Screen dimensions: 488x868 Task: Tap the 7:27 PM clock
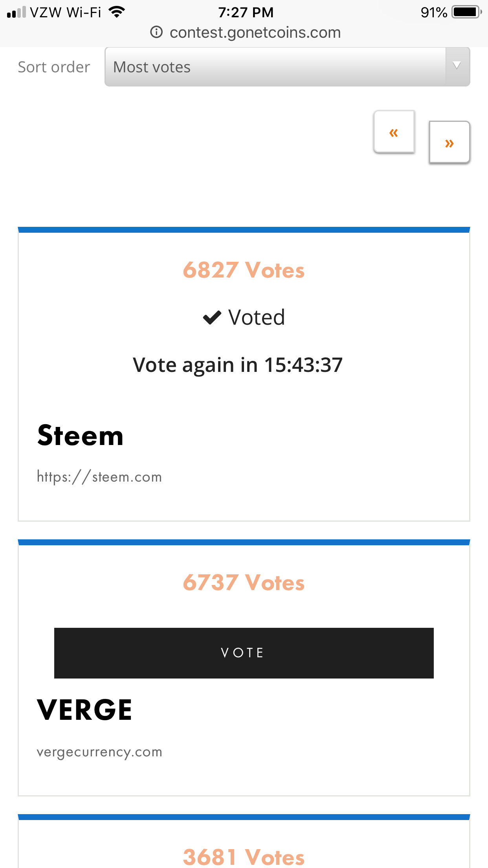[246, 13]
